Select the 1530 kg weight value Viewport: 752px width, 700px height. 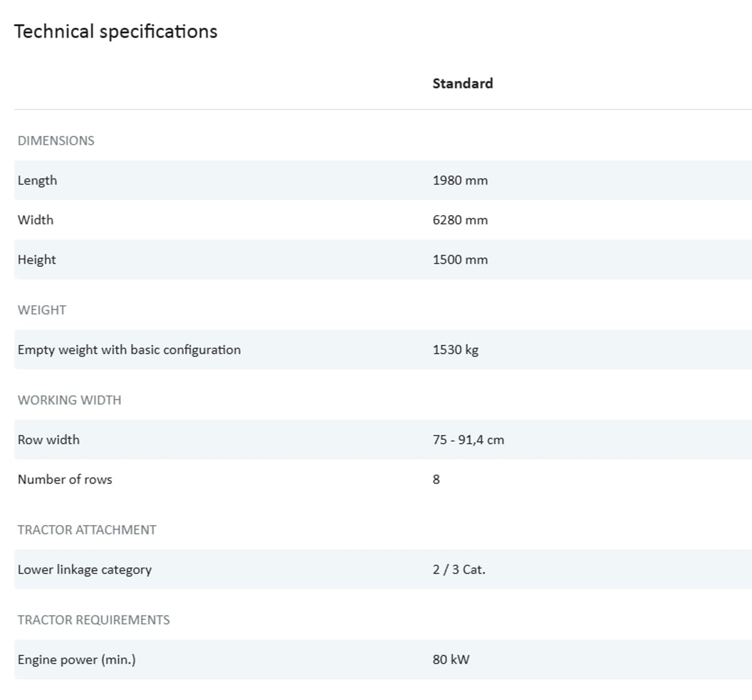456,350
